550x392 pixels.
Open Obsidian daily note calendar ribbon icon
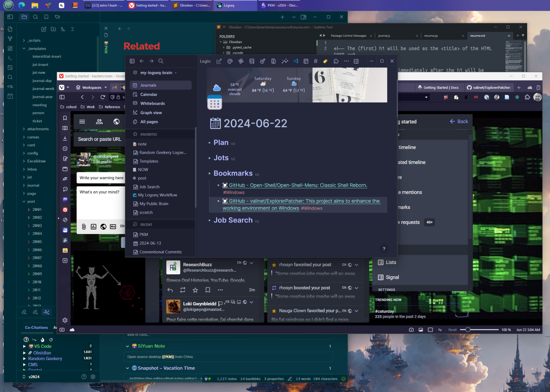(10, 96)
